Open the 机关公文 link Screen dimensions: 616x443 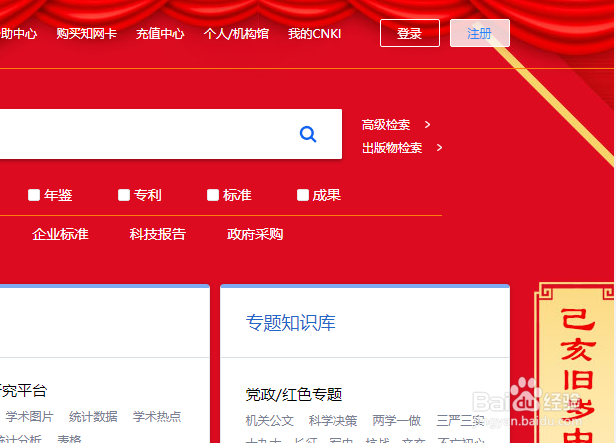[x=270, y=421]
